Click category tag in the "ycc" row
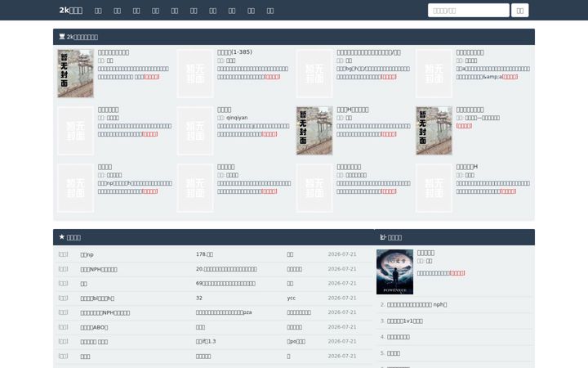The image size is (588, 368). click(64, 298)
